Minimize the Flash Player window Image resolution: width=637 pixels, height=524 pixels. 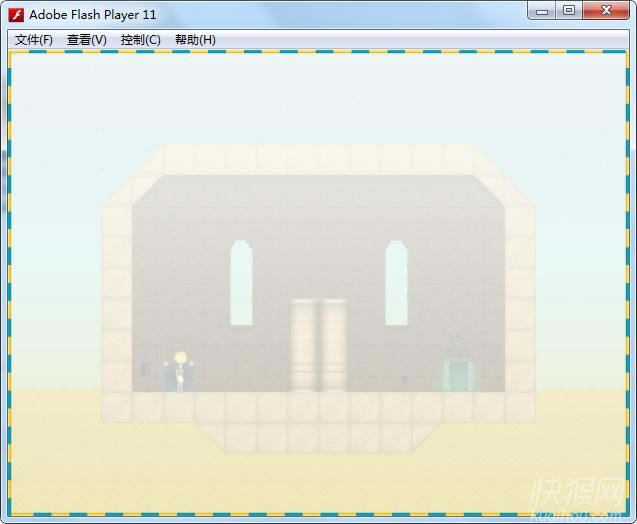(x=543, y=11)
